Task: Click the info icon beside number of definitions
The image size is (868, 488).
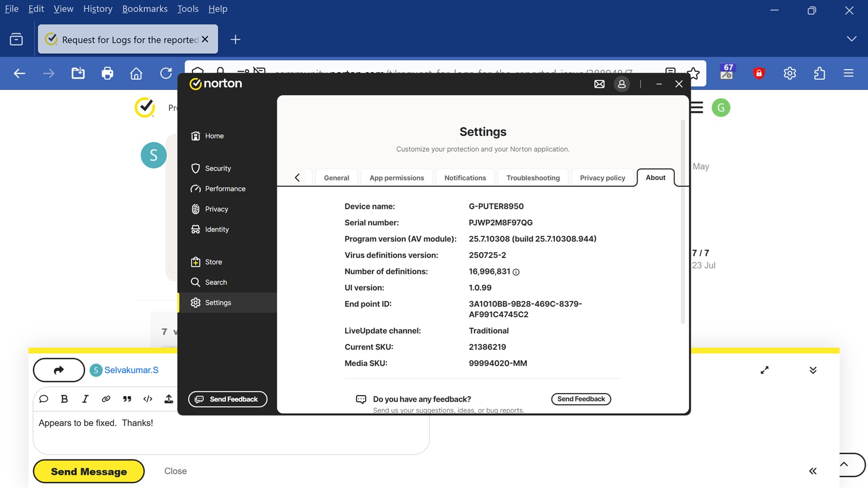Action: (516, 272)
